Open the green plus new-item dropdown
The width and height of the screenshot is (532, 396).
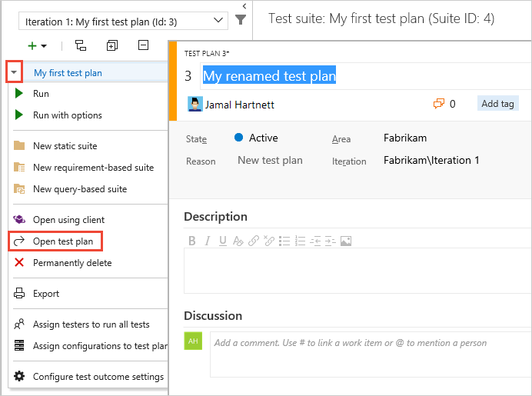click(37, 46)
